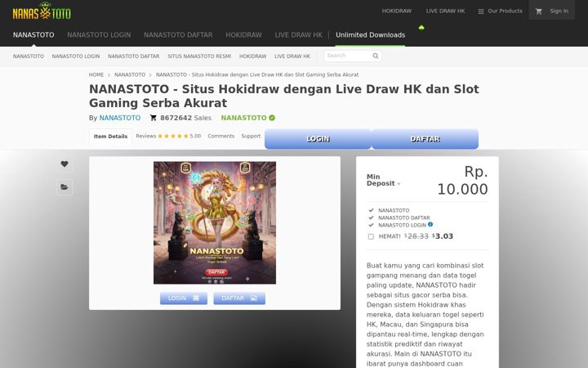Screen dimensions: 588x368
Task: Click the folder collection icon
Action: click(x=65, y=187)
